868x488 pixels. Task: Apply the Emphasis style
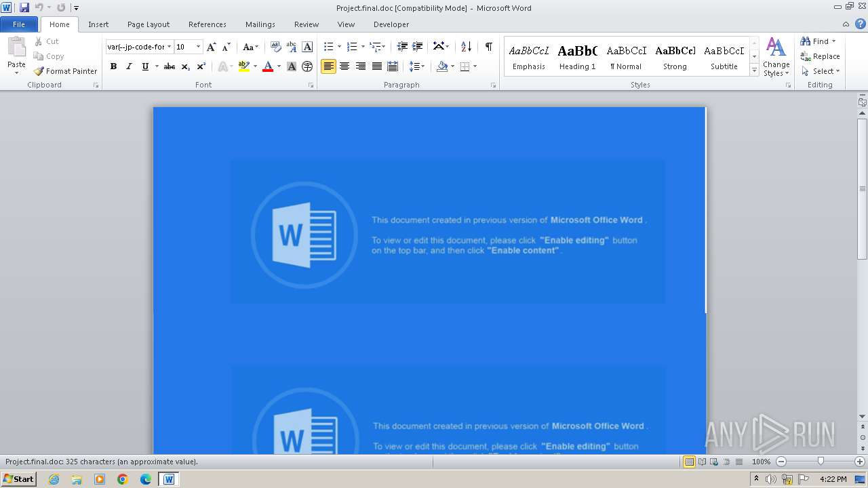point(529,57)
